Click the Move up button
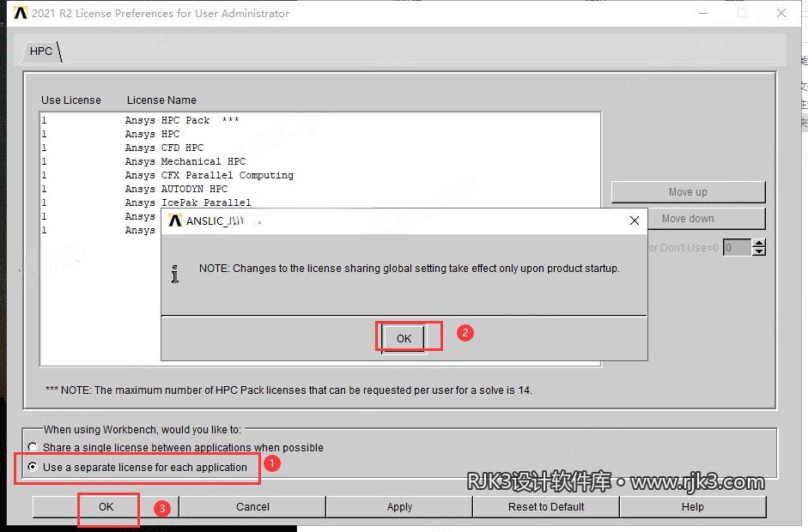808x532 pixels. tap(688, 192)
